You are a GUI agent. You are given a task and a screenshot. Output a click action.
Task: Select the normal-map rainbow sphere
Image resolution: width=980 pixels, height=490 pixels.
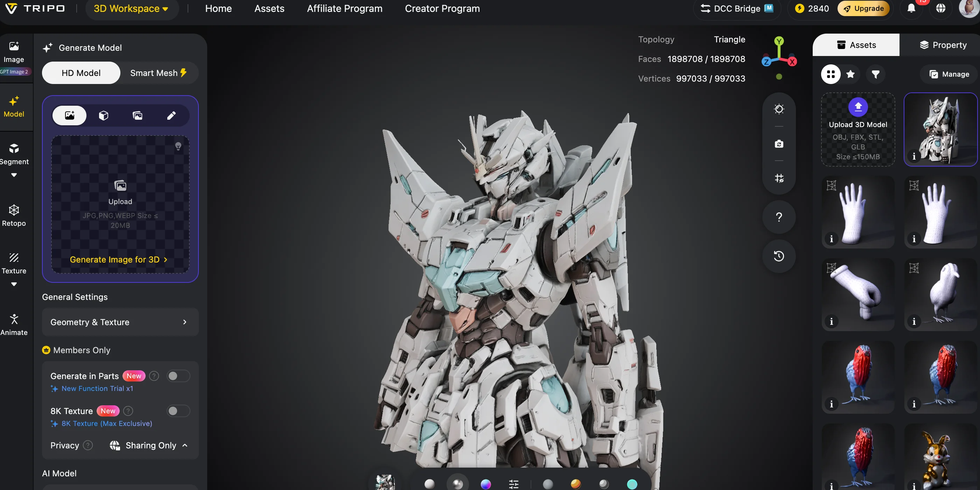pos(486,484)
